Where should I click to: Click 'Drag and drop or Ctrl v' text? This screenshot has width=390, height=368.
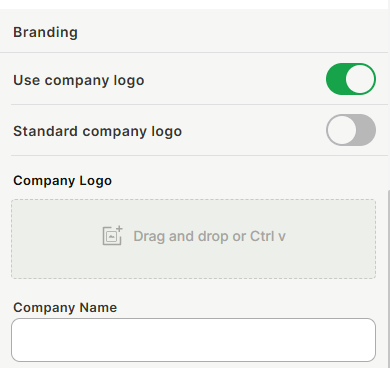tap(209, 236)
